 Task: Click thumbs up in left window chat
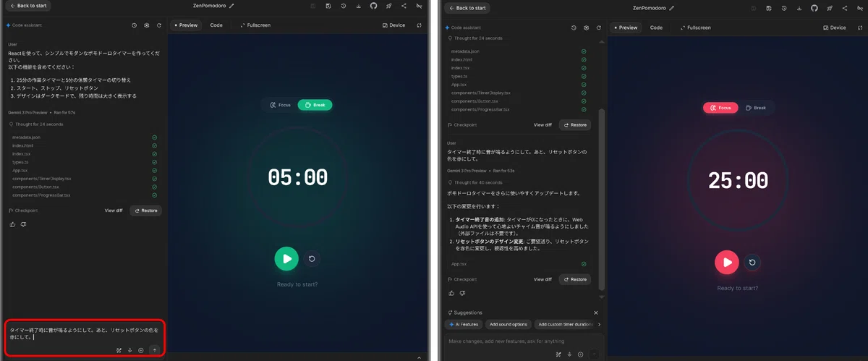tap(13, 224)
